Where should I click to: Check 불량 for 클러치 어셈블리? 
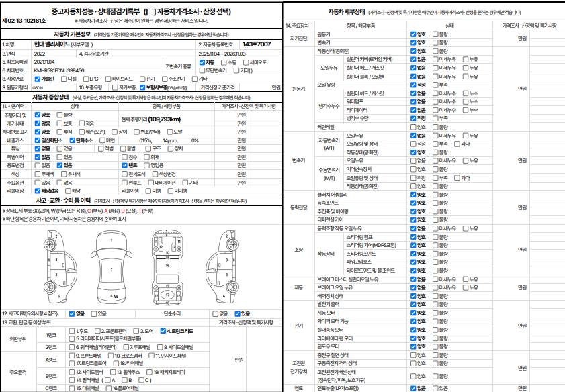point(435,195)
